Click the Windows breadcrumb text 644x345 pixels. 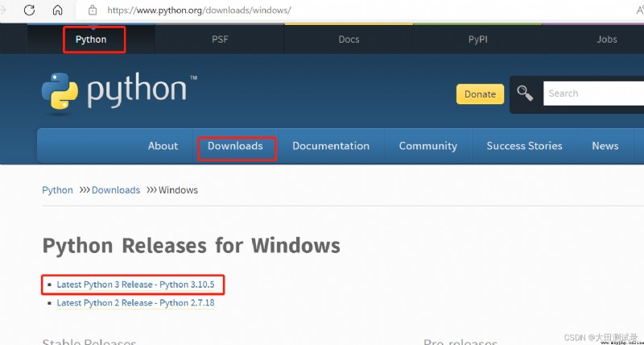tap(178, 190)
